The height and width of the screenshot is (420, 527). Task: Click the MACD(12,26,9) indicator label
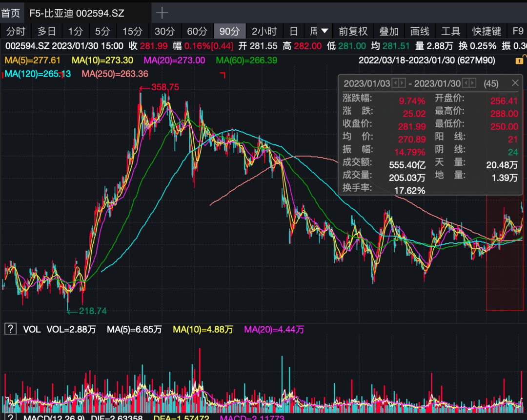point(54,418)
